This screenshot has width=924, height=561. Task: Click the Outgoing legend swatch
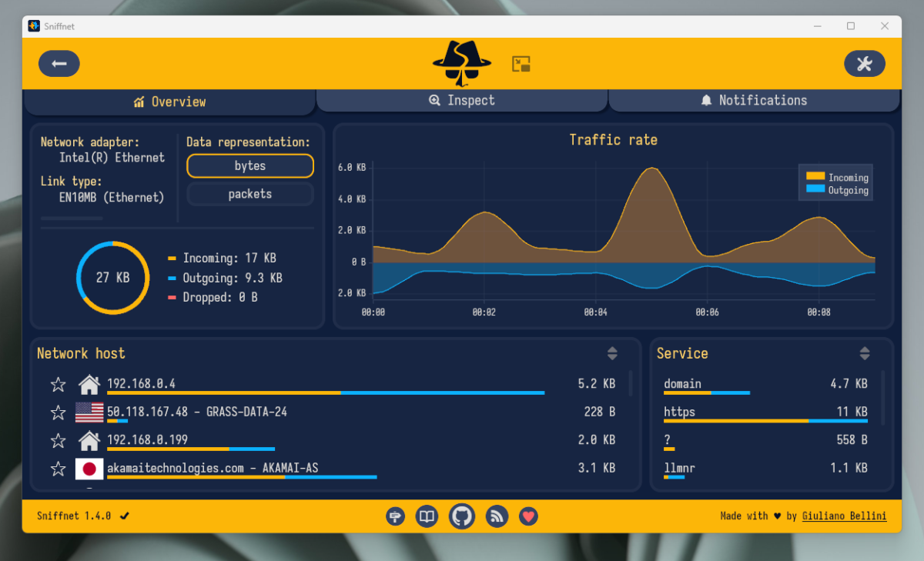(x=815, y=189)
